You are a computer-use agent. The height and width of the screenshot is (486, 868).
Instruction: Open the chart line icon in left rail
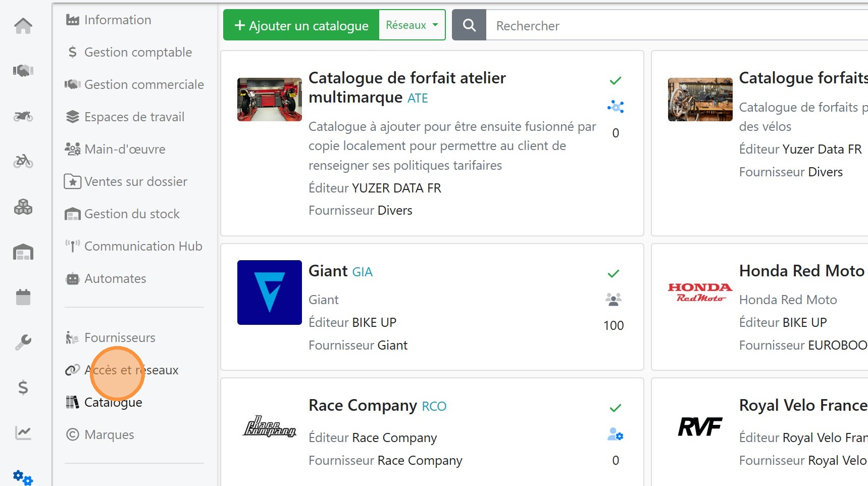click(23, 432)
